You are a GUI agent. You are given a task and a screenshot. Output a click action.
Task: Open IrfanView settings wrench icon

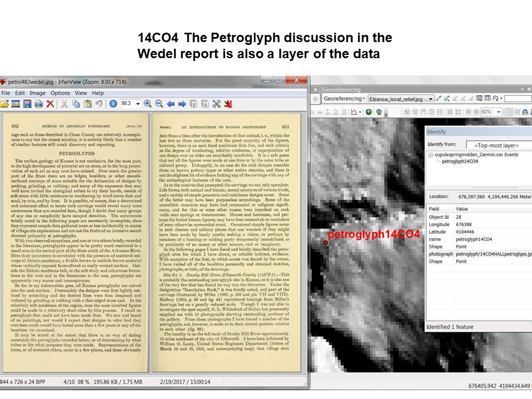216,104
